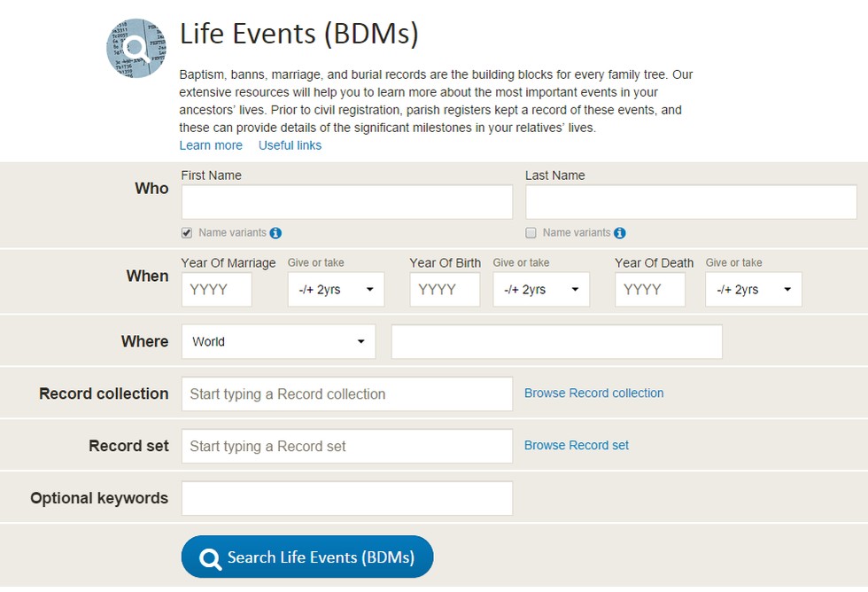Image resolution: width=868 pixels, height=592 pixels.
Task: Untick First Name variants checkbox
Action: 187,233
